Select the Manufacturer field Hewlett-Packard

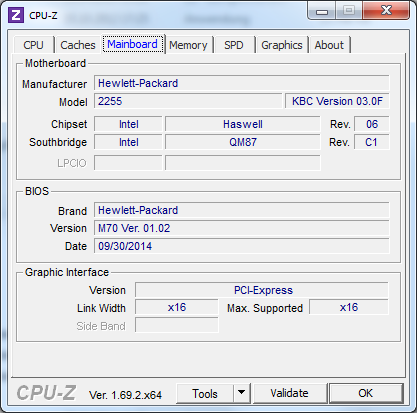pos(242,83)
